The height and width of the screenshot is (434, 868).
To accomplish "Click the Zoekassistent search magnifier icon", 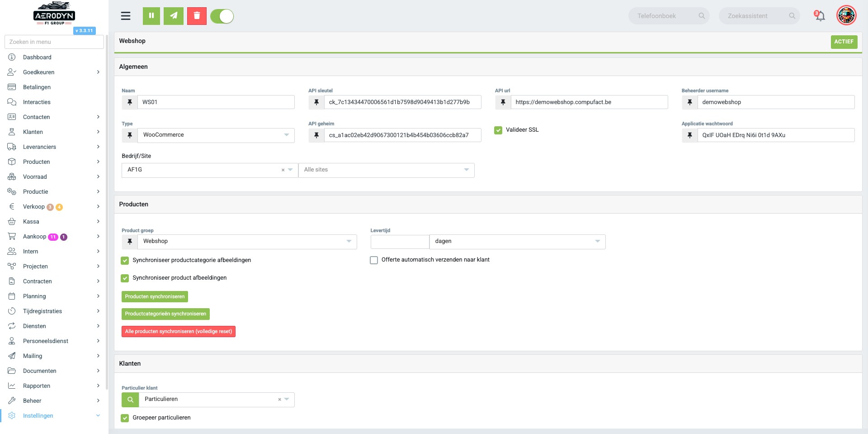I will pyautogui.click(x=792, y=16).
